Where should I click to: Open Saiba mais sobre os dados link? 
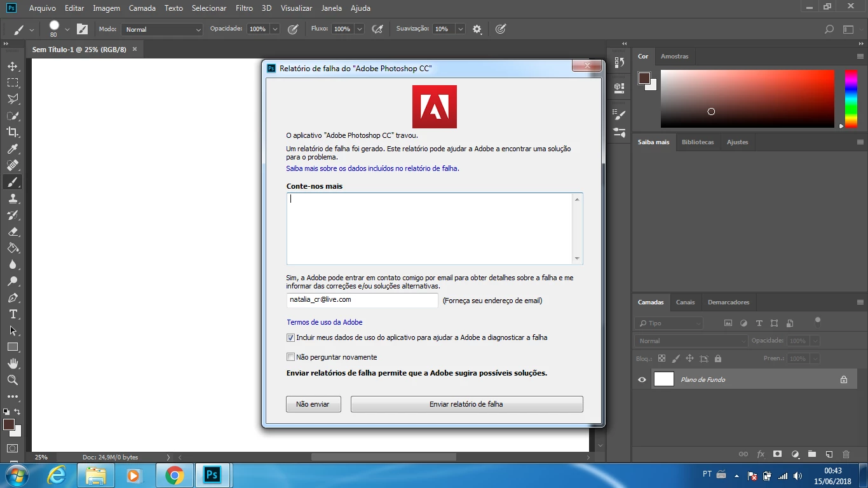(372, 168)
